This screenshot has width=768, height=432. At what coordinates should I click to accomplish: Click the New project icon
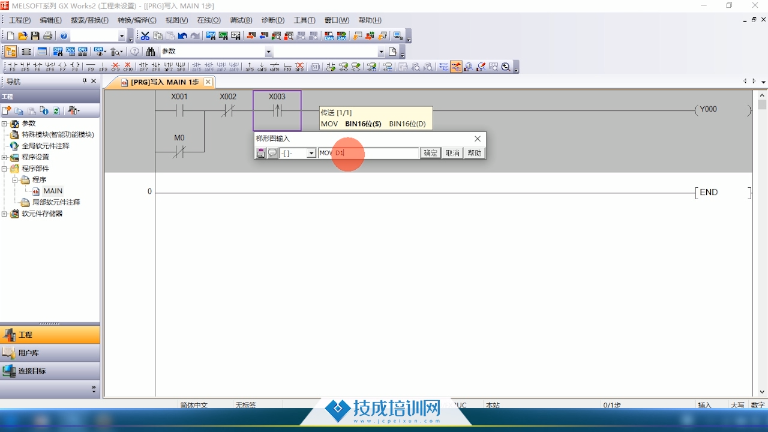[x=10, y=36]
